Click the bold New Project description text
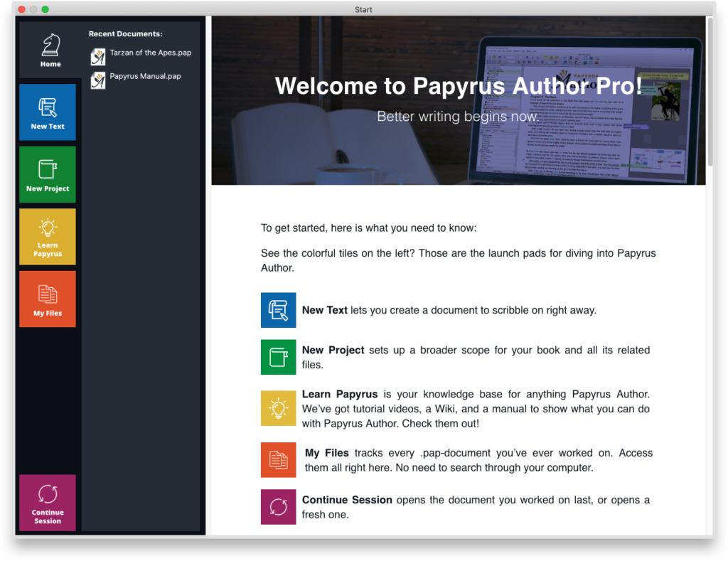This screenshot has height=561, width=728. tap(333, 350)
